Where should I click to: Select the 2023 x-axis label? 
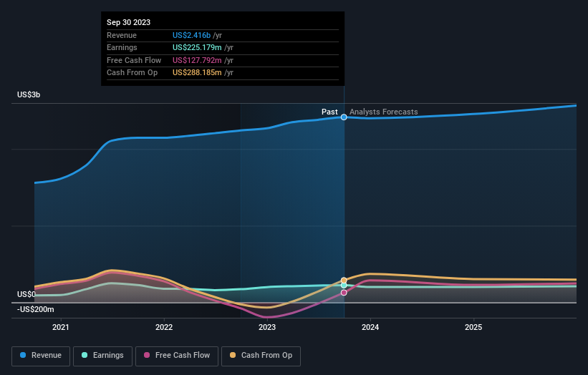(267, 327)
